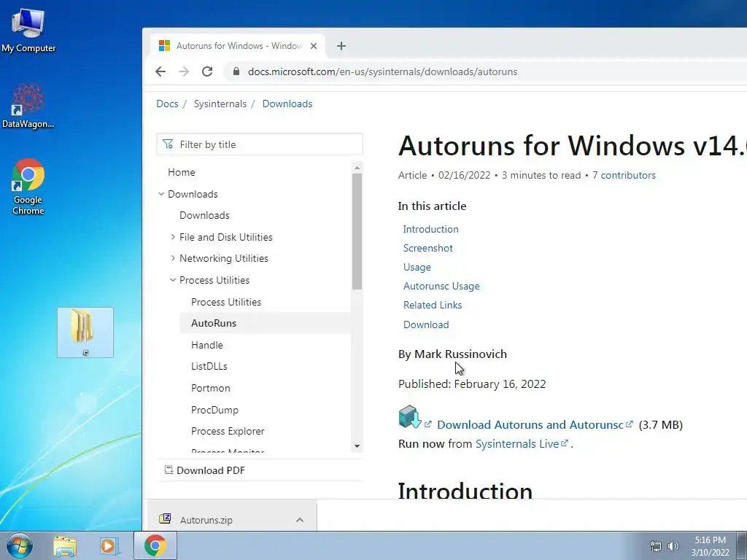Viewport: 747px width, 560px height.
Task: Click Download Autoruns and Autorunsc link
Action: (x=530, y=425)
